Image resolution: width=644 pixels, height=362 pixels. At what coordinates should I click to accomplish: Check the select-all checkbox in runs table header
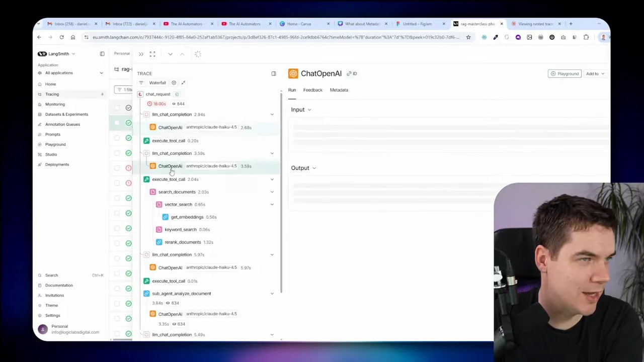(x=117, y=108)
